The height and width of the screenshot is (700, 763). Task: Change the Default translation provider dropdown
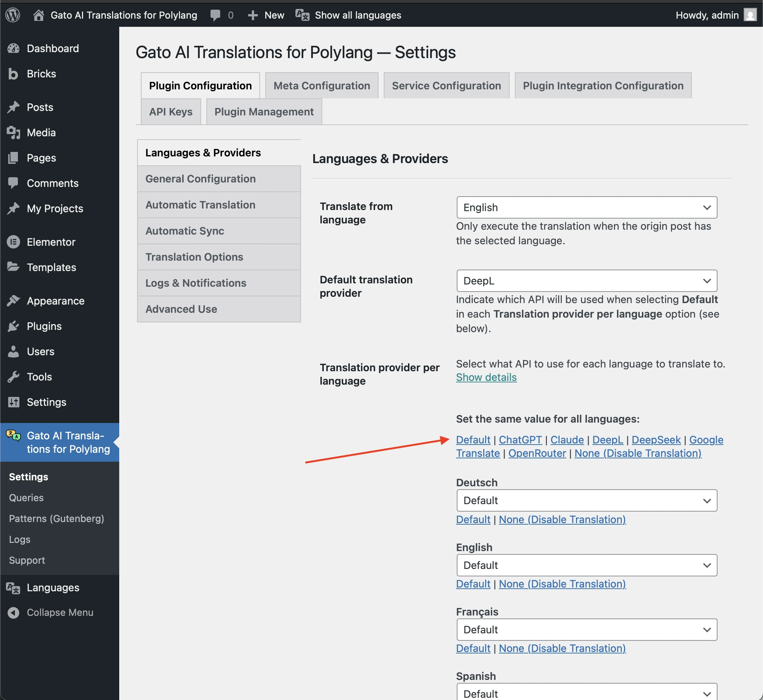(586, 281)
